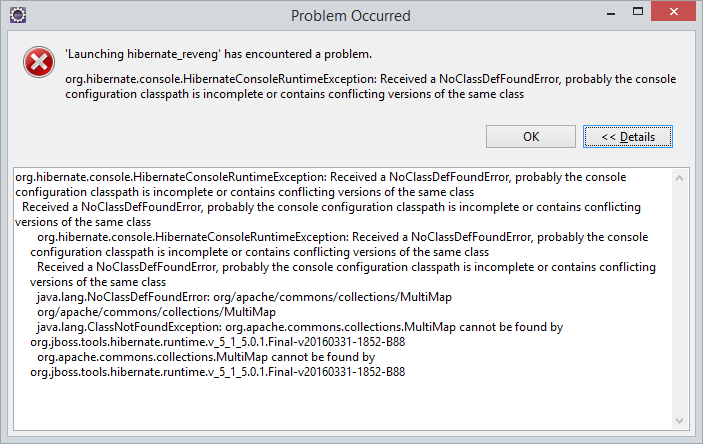The height and width of the screenshot is (444, 703).
Task: Select last 'MultiMap cannot be found by' line
Action: click(x=206, y=357)
